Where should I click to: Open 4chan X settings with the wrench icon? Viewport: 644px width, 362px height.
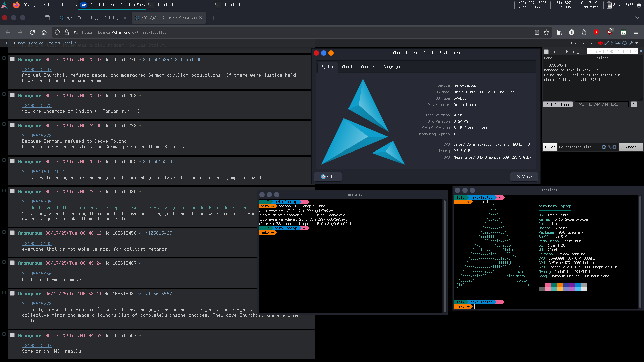[x=631, y=43]
